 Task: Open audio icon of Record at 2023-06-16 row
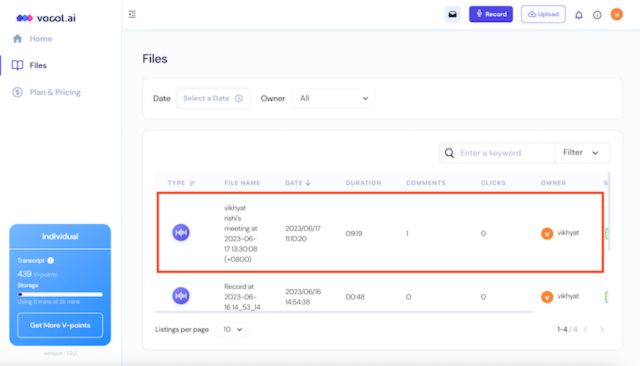click(x=181, y=296)
